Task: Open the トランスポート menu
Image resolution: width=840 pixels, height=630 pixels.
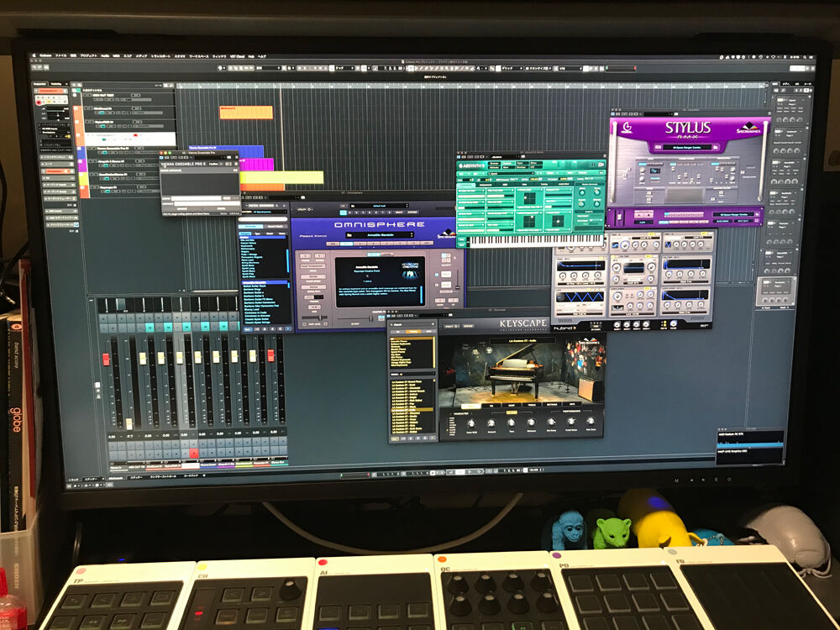Action: [x=160, y=55]
